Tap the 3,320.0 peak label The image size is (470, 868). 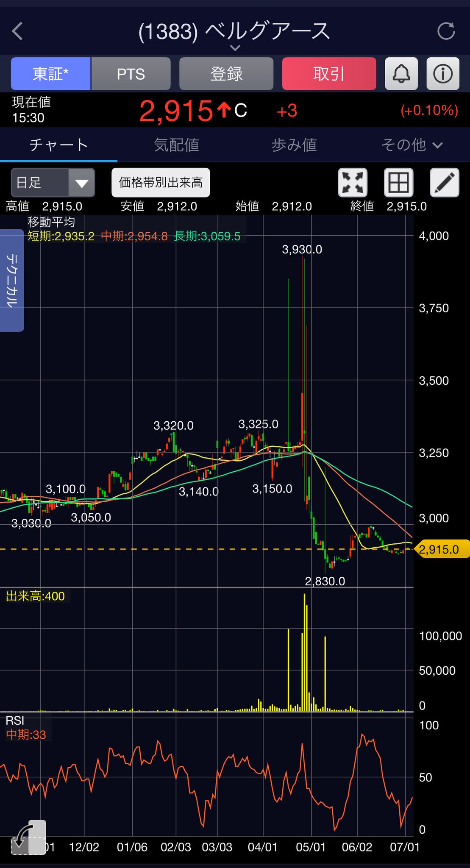tap(173, 426)
